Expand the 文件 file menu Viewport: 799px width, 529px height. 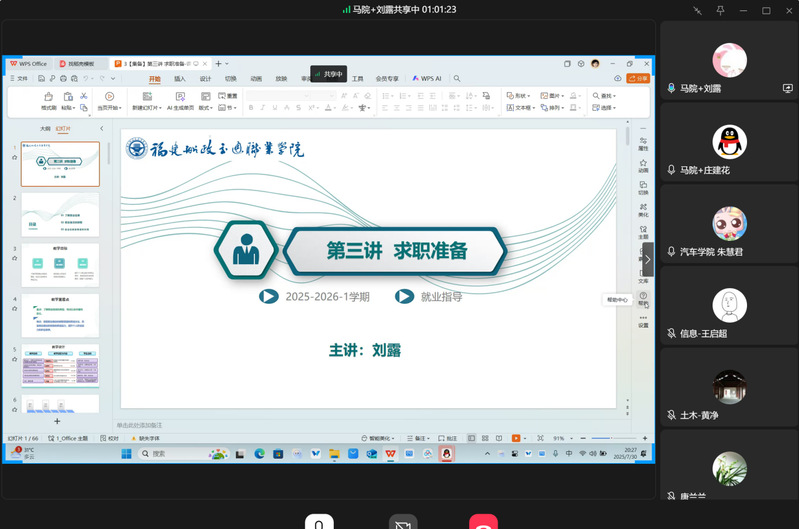[21, 78]
